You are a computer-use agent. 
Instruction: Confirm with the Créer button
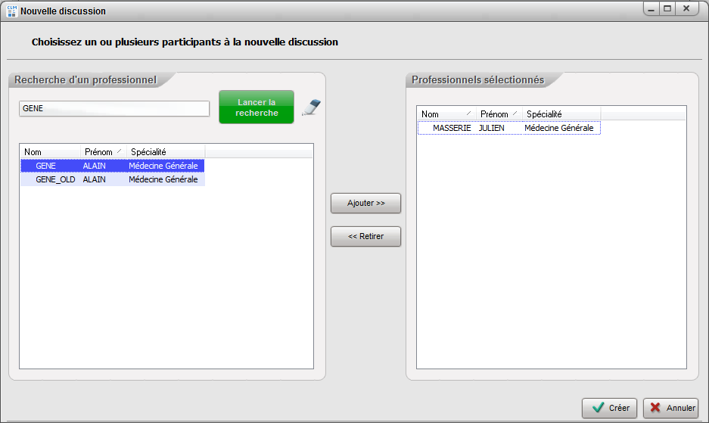[x=609, y=408]
